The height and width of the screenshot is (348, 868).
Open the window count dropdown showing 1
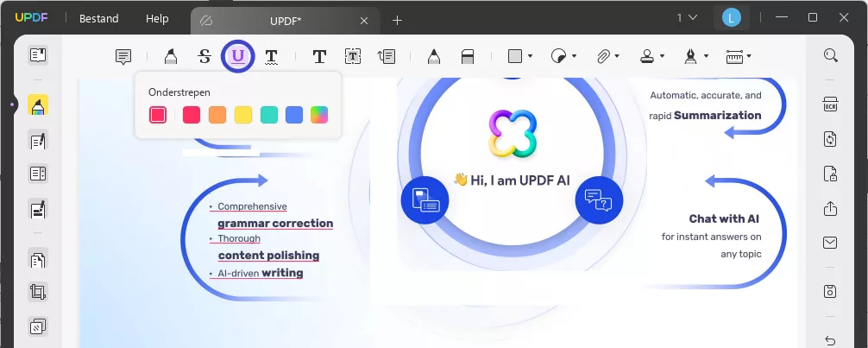(x=687, y=18)
